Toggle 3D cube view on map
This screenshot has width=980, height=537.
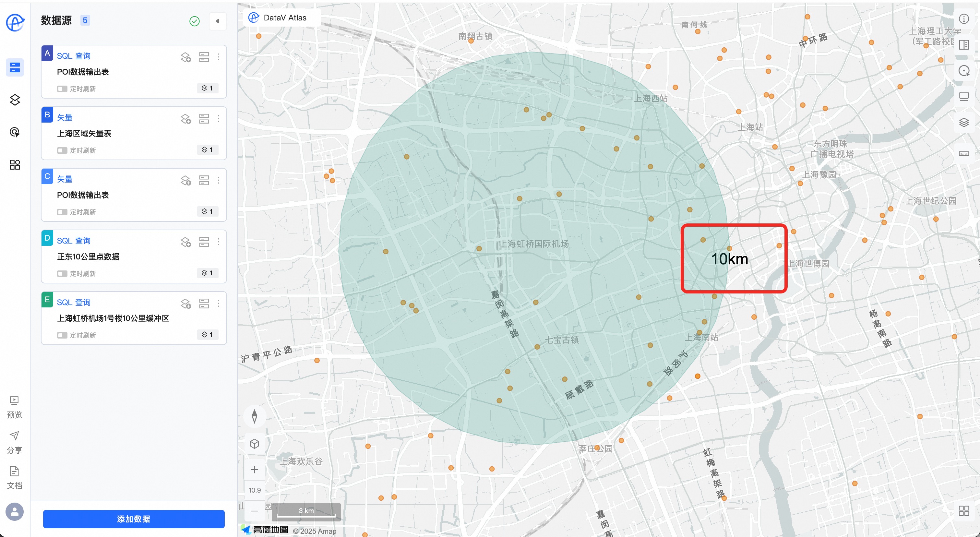(x=255, y=443)
